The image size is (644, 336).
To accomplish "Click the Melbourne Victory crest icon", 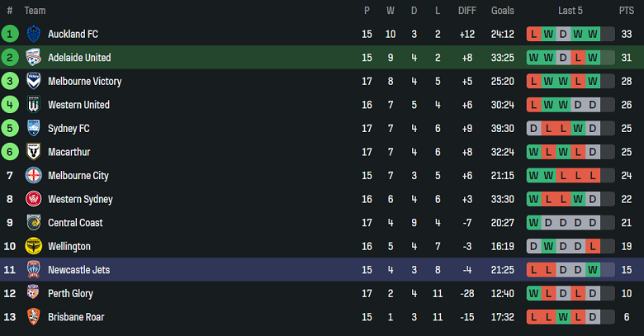I will [34, 81].
